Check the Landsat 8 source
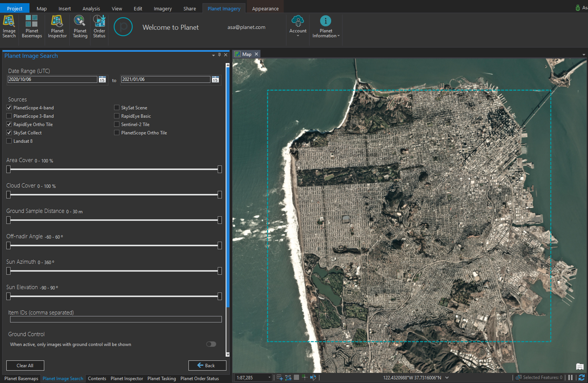The image size is (588, 383). pyautogui.click(x=9, y=141)
